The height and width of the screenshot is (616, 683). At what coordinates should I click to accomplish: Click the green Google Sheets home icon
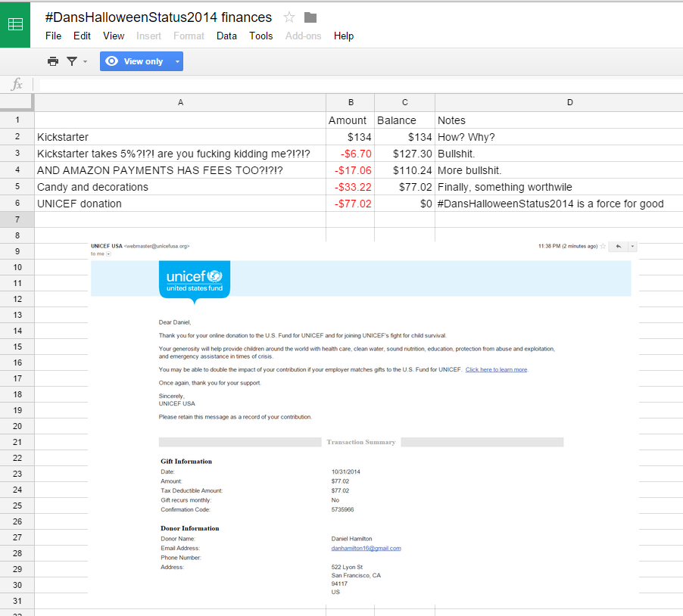pos(15,24)
